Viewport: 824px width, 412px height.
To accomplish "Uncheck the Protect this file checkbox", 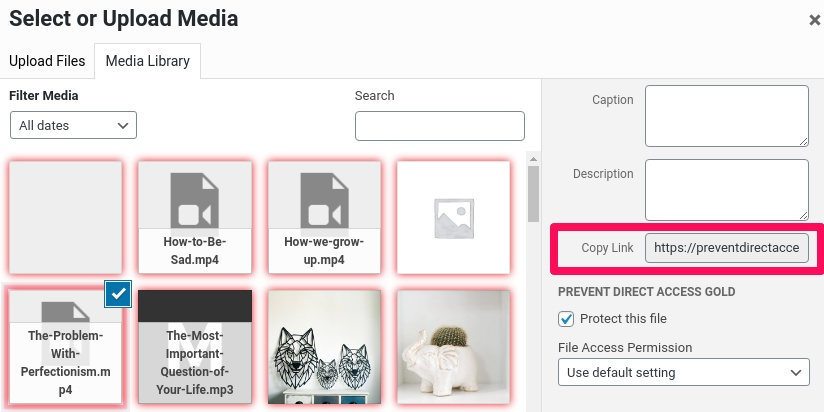I will (566, 319).
